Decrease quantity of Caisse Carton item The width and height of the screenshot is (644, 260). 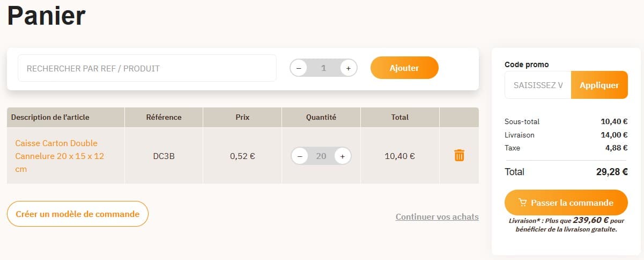300,156
